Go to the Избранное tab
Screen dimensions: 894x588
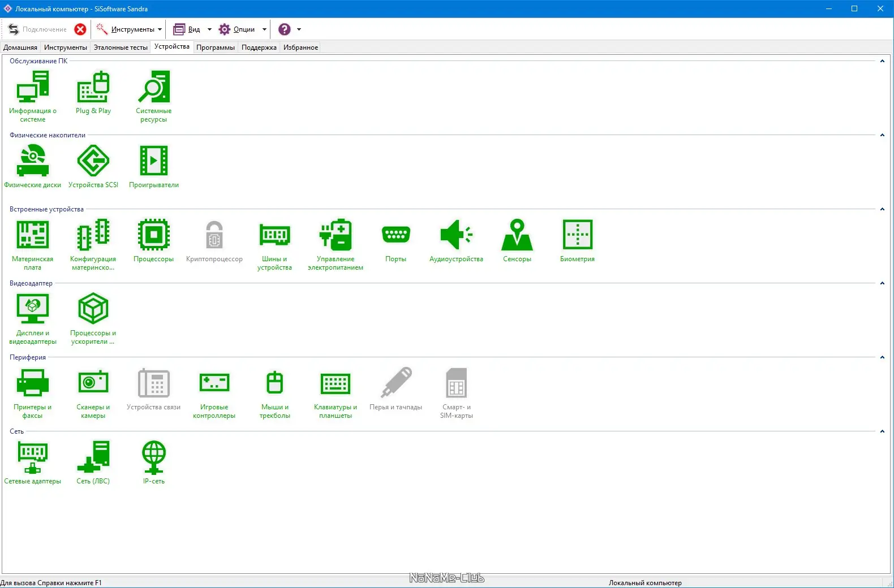tap(300, 47)
